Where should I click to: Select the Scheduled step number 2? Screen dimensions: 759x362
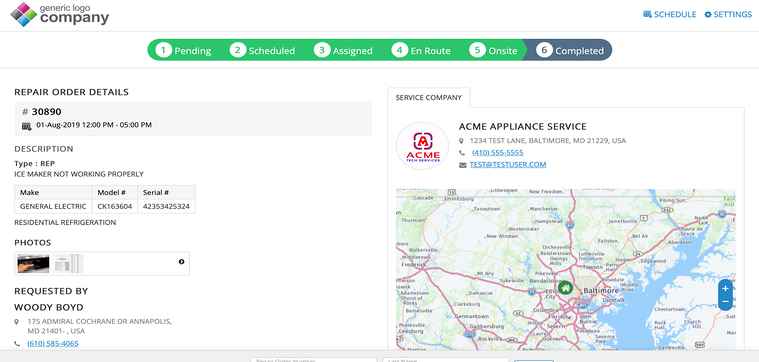coord(238,50)
